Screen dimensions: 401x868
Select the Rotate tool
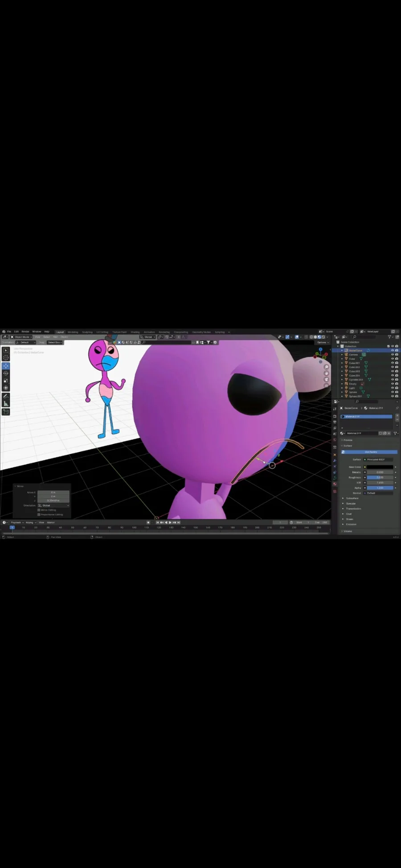pos(6,373)
